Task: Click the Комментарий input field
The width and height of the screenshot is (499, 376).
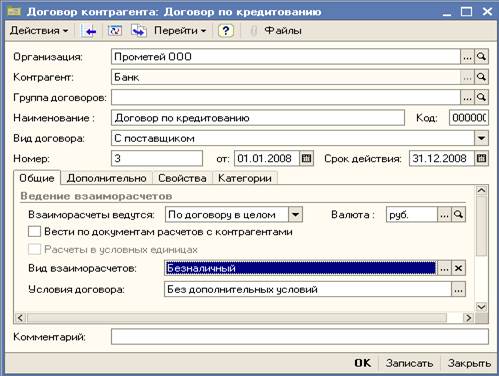Action: pyautogui.click(x=300, y=337)
